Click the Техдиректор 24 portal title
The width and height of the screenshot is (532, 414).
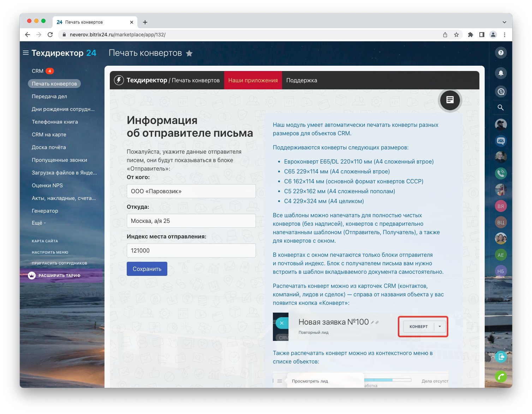coord(64,53)
